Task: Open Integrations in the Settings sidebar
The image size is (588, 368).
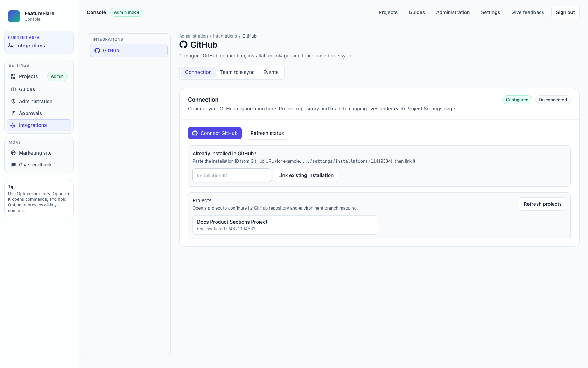Action: tap(39, 125)
